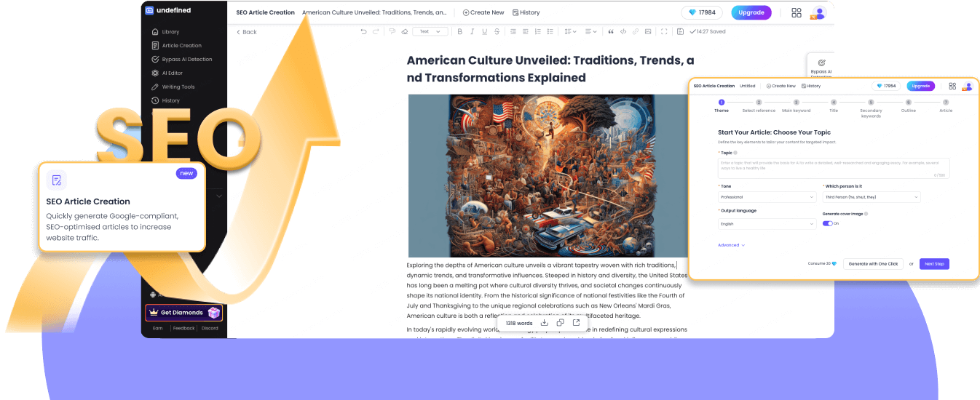Viewport: 980px width, 400px height.
Task: Click the American culture cover image
Action: coord(548,175)
